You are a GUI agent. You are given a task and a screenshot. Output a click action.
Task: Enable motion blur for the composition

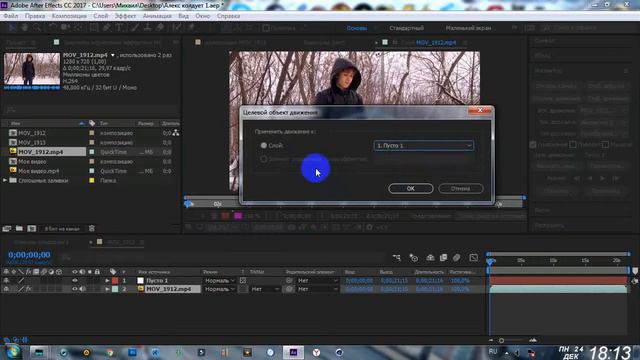456,258
